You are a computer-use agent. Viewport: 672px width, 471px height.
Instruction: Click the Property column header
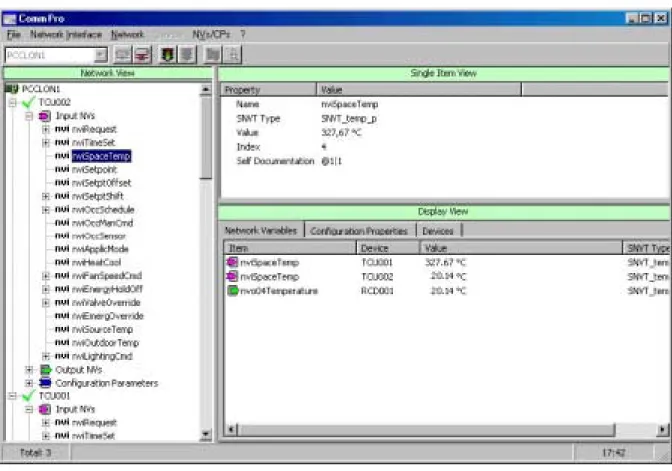269,90
